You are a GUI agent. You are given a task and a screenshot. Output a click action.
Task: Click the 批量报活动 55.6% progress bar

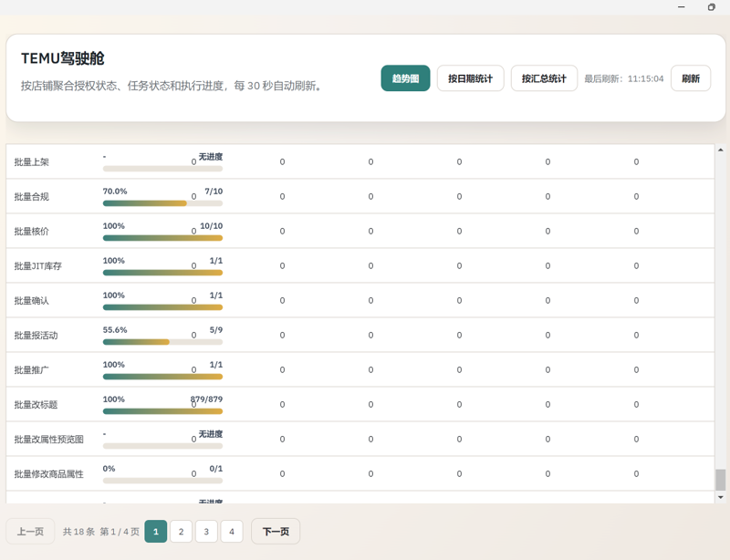(x=162, y=342)
